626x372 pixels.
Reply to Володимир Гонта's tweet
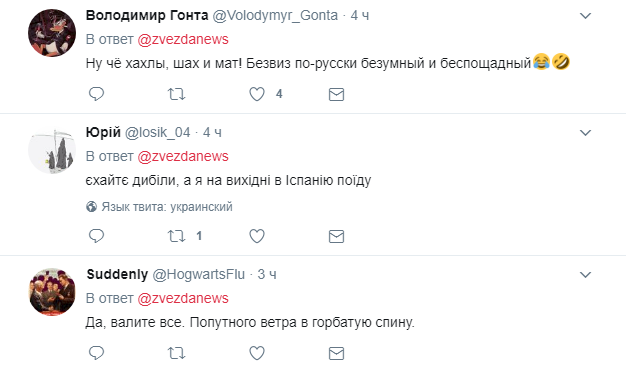click(96, 94)
